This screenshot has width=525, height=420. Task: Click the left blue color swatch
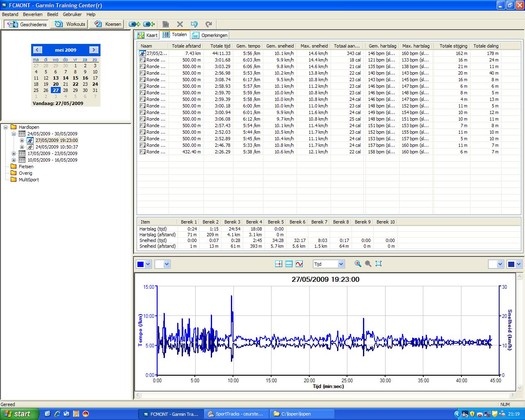140,264
